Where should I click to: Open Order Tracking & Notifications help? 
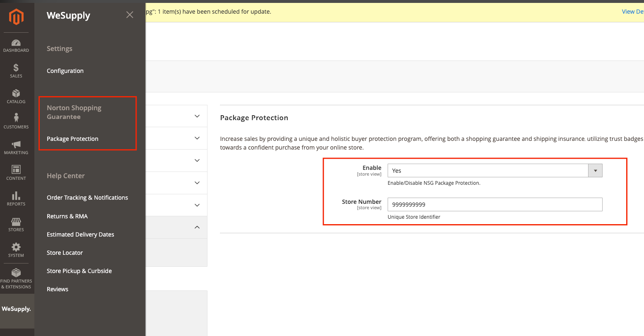point(87,198)
